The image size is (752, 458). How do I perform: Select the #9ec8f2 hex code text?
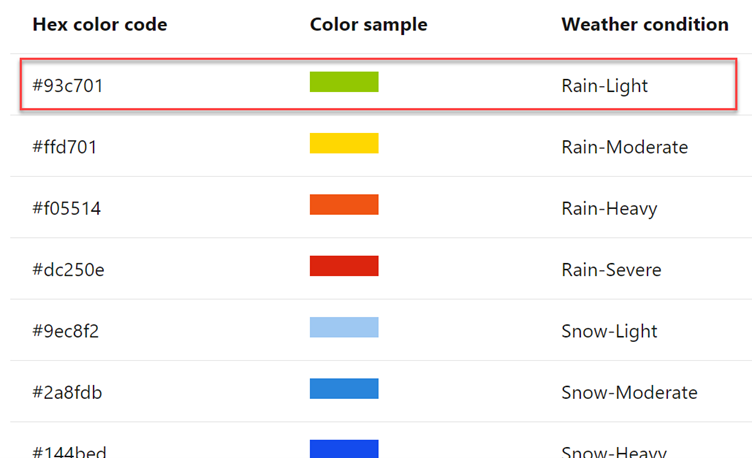pos(66,331)
